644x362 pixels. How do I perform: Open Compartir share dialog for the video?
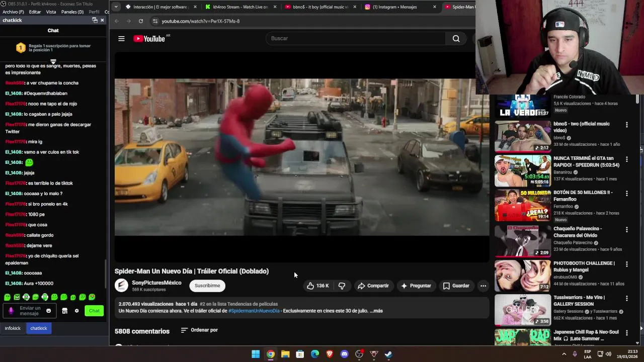(373, 286)
